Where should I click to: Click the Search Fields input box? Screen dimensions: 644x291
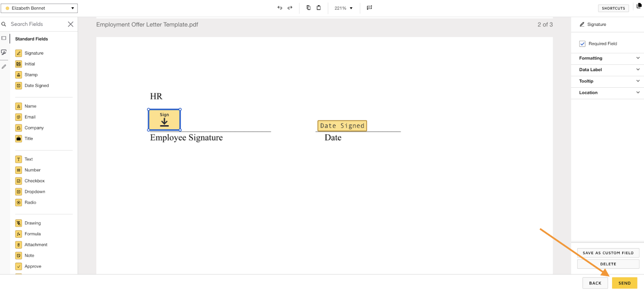[x=38, y=24]
